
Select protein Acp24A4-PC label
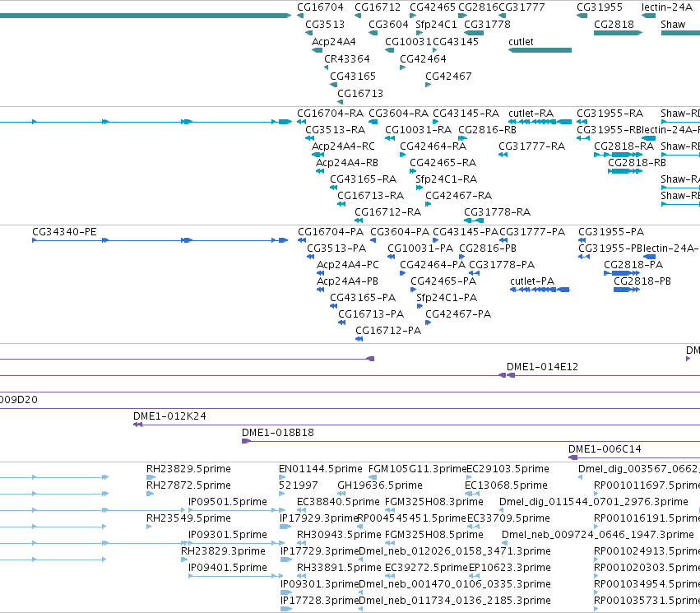pos(347,265)
